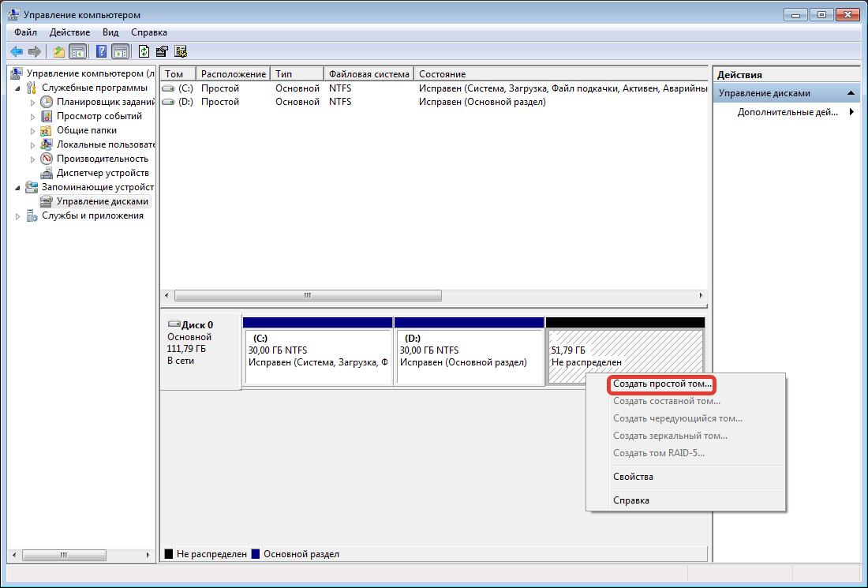Image resolution: width=868 pixels, height=588 pixels.
Task: Click the Up one level folder icon
Action: click(58, 52)
